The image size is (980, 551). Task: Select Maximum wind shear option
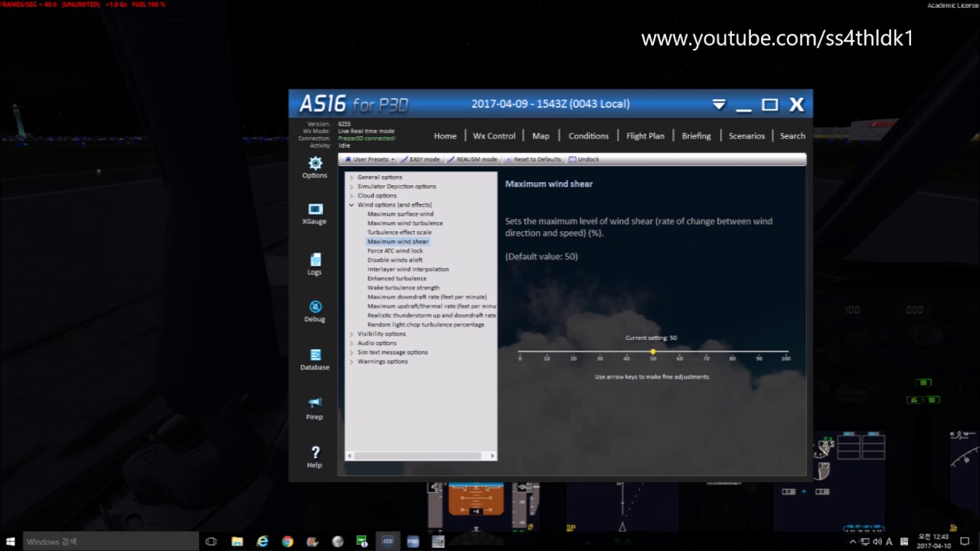[x=397, y=242]
